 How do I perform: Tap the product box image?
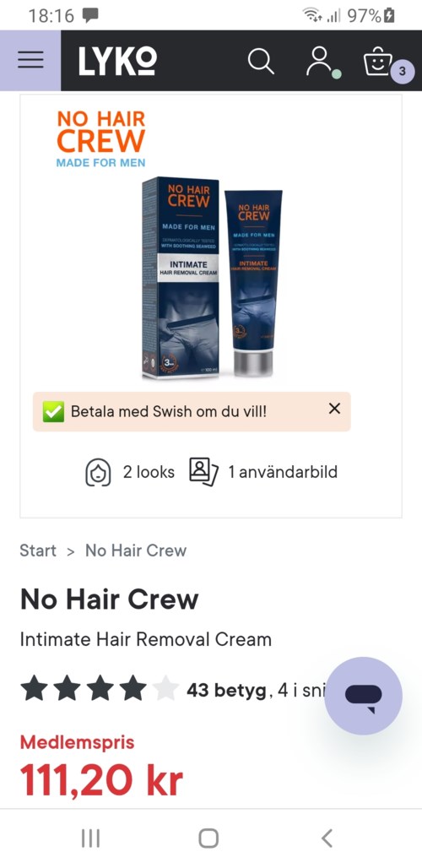coord(181,278)
